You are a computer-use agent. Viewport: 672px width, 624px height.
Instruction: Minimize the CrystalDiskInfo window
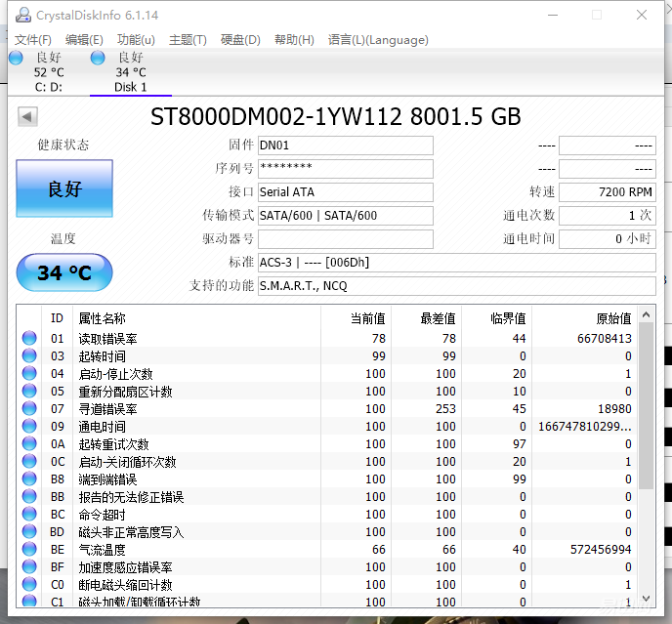click(x=553, y=15)
